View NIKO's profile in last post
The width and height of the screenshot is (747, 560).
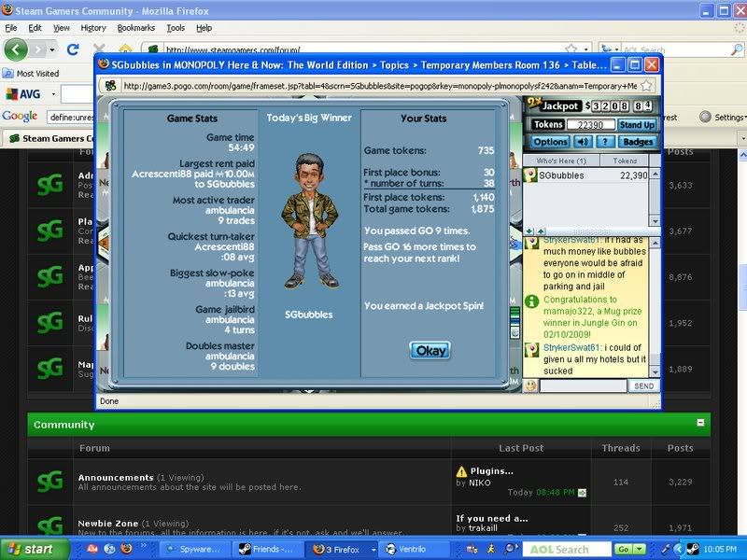pos(480,483)
